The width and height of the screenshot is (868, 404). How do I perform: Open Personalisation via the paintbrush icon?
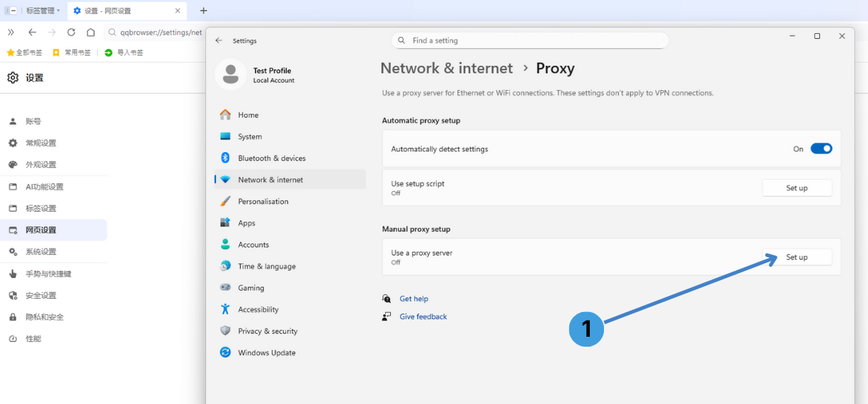pos(225,201)
